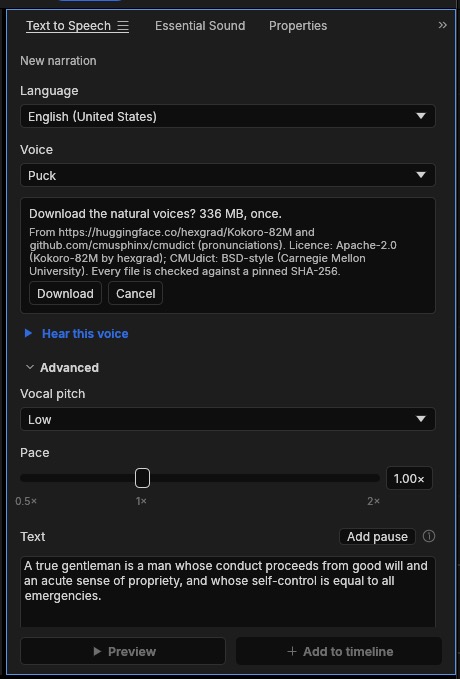The height and width of the screenshot is (679, 460).
Task: Click the Preview button
Action: (x=123, y=651)
